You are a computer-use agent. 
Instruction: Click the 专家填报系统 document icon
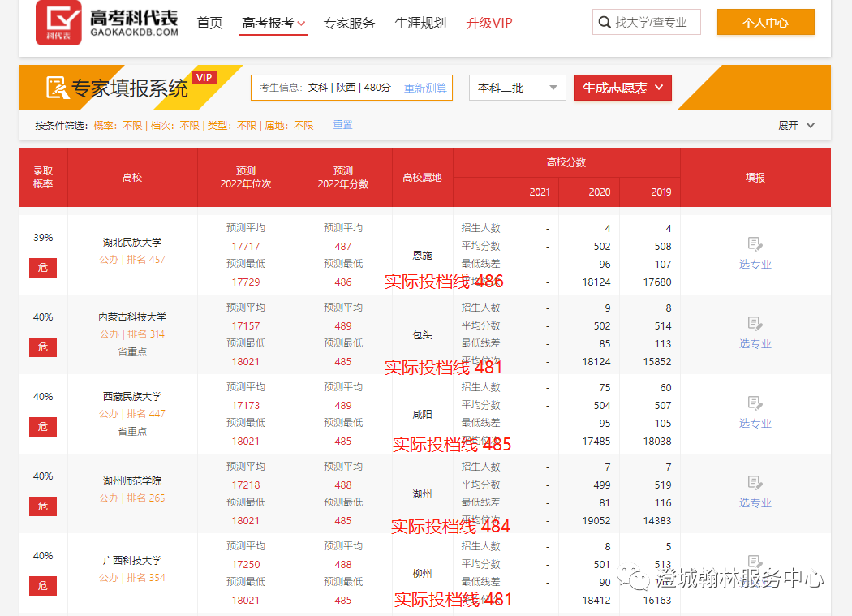point(57,88)
